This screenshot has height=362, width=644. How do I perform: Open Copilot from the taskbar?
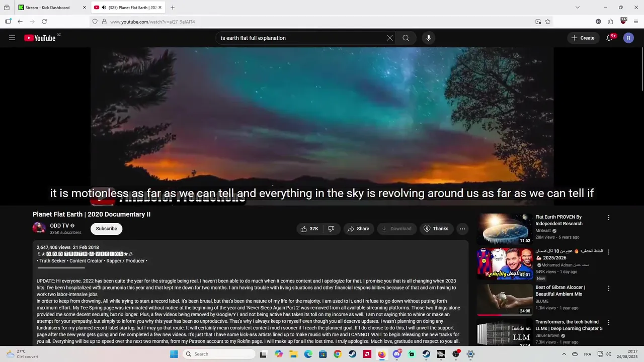click(x=279, y=354)
